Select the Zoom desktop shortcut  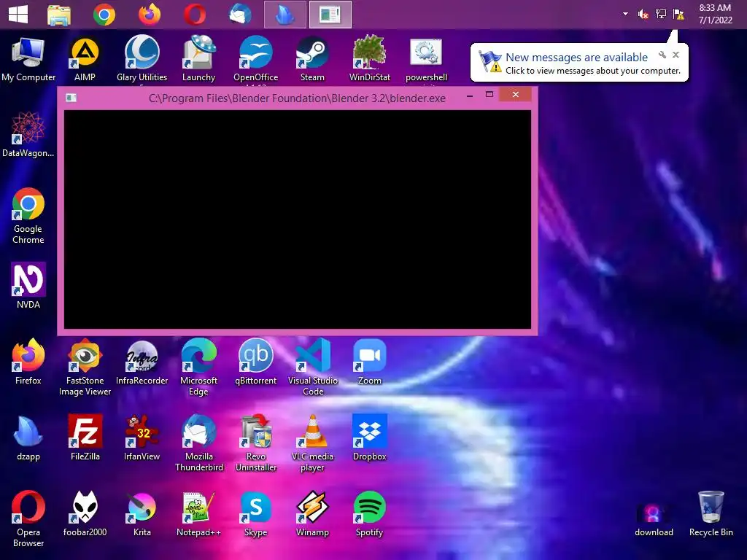pyautogui.click(x=370, y=362)
